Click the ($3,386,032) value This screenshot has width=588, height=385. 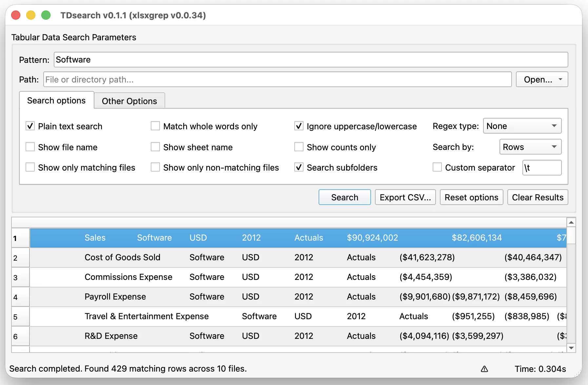pos(531,277)
